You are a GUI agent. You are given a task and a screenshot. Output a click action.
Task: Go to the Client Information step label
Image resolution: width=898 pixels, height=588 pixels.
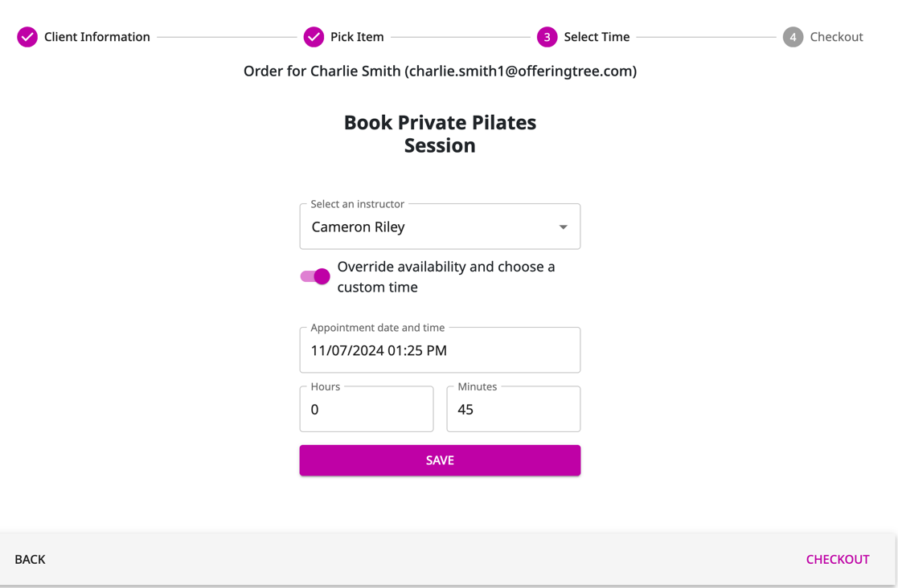tap(96, 37)
